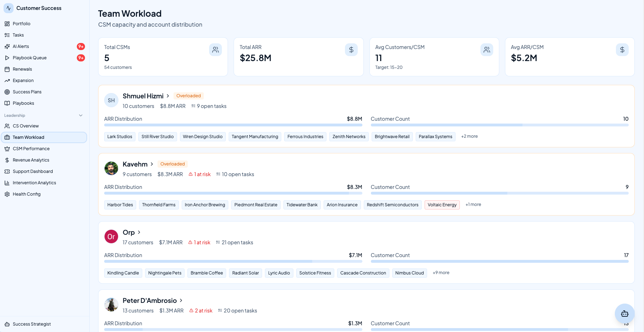
Task: Click Shmuel Hizmi's ARR Distribution bar
Action: tap(233, 125)
